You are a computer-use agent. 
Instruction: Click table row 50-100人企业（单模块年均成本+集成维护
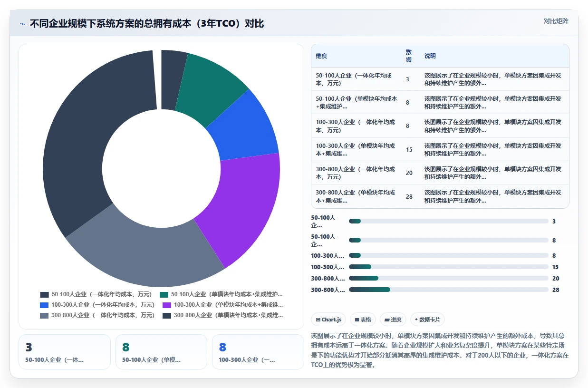click(x=440, y=102)
